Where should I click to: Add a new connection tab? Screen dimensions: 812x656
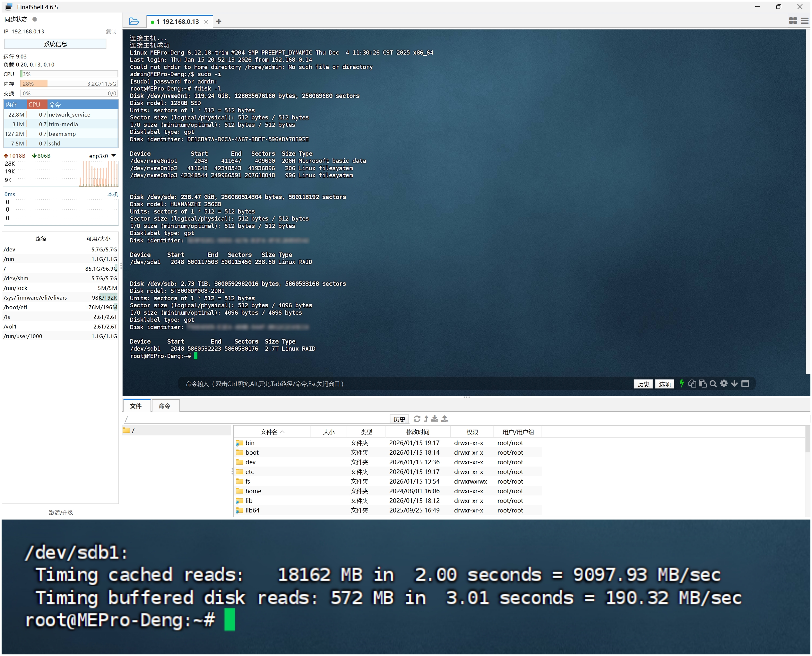(x=219, y=22)
